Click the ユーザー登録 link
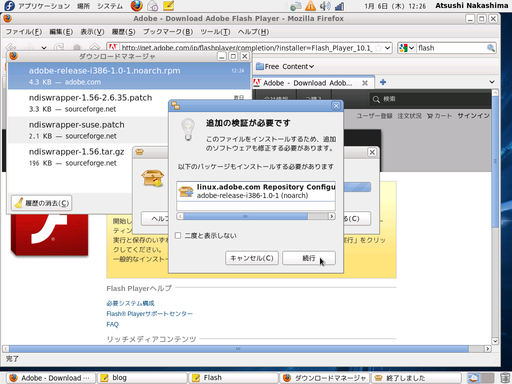This screenshot has height=384, width=512. click(374, 116)
